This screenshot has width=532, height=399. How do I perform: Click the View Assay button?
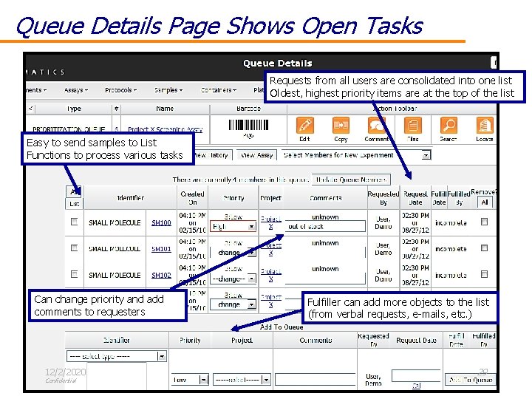tap(257, 155)
